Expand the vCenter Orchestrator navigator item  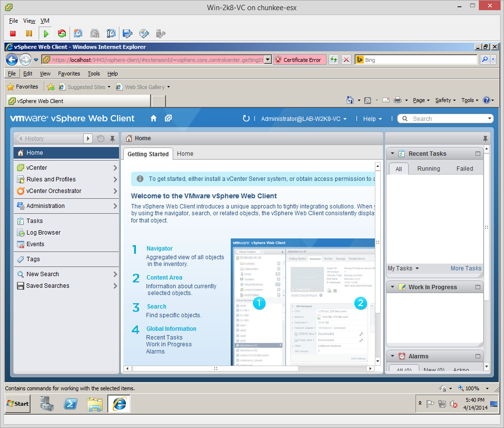coord(115,191)
